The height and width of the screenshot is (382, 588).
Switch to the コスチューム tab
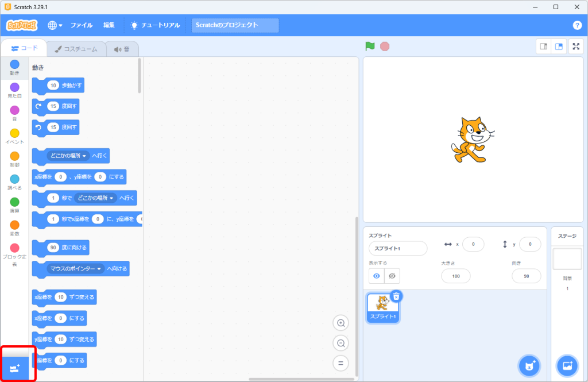click(x=75, y=49)
